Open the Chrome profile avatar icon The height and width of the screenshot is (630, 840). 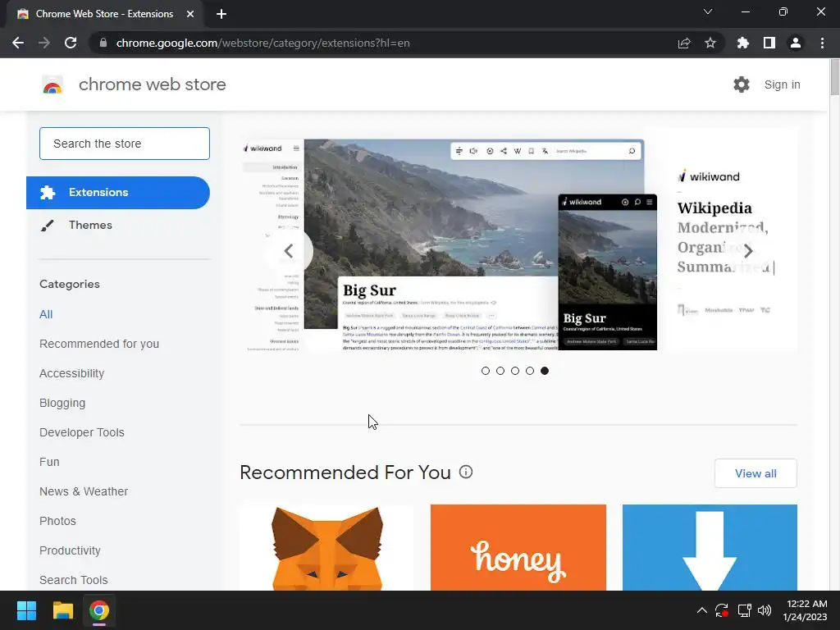[x=796, y=43]
